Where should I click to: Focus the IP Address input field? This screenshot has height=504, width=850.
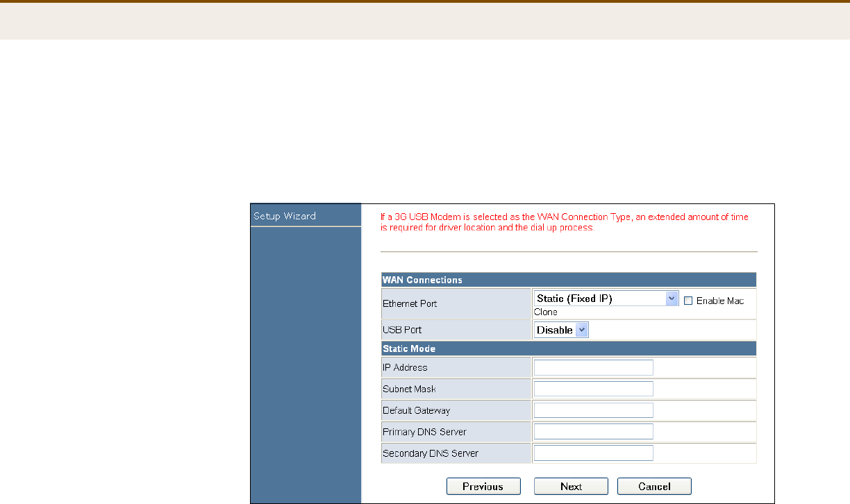point(594,367)
